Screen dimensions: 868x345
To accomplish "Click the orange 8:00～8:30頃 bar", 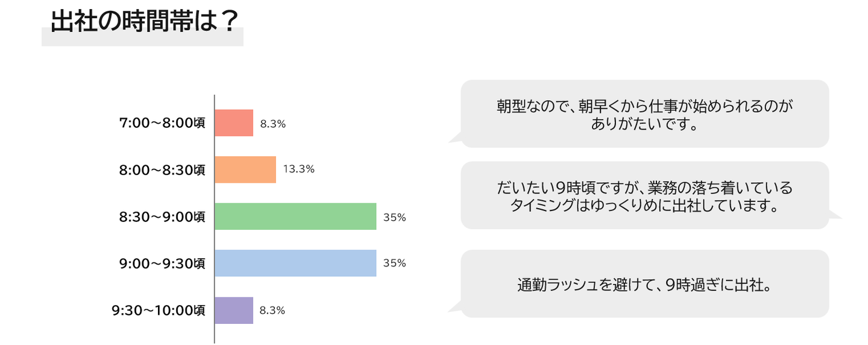I will click(245, 169).
